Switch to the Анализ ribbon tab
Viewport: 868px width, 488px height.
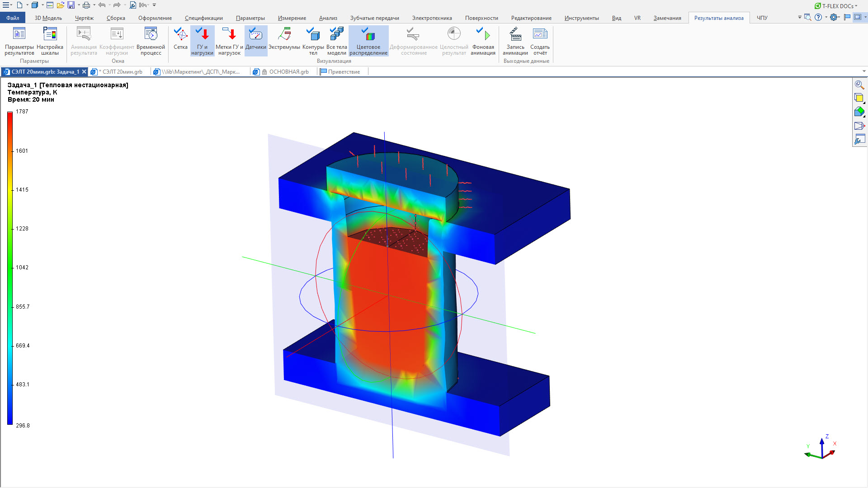pos(328,18)
